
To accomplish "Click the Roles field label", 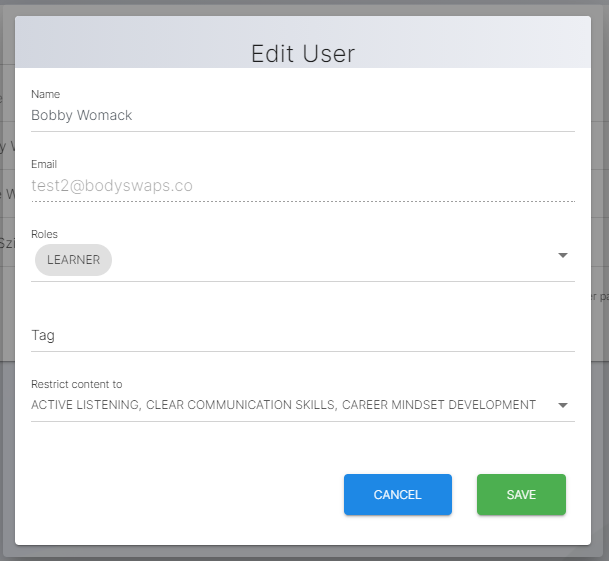I will click(x=45, y=234).
